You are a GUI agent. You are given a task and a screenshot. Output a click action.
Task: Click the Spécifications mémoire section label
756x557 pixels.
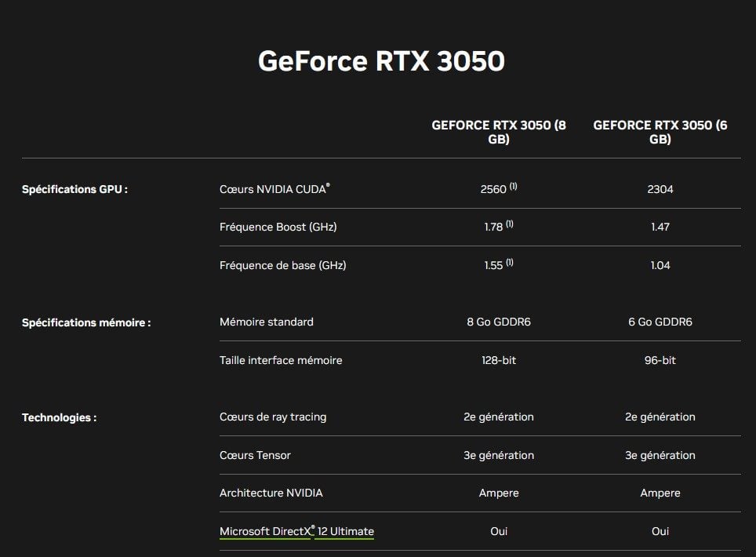pyautogui.click(x=86, y=322)
